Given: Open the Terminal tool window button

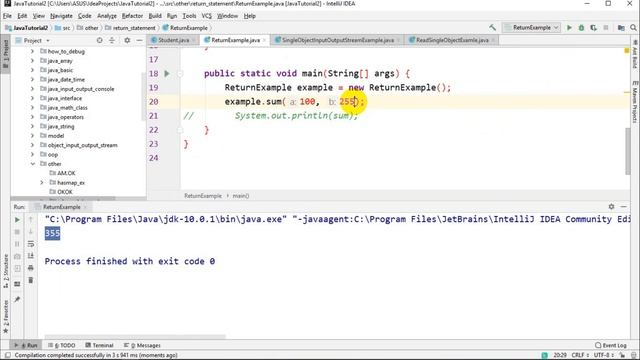Looking at the screenshot, I should coord(99,345).
